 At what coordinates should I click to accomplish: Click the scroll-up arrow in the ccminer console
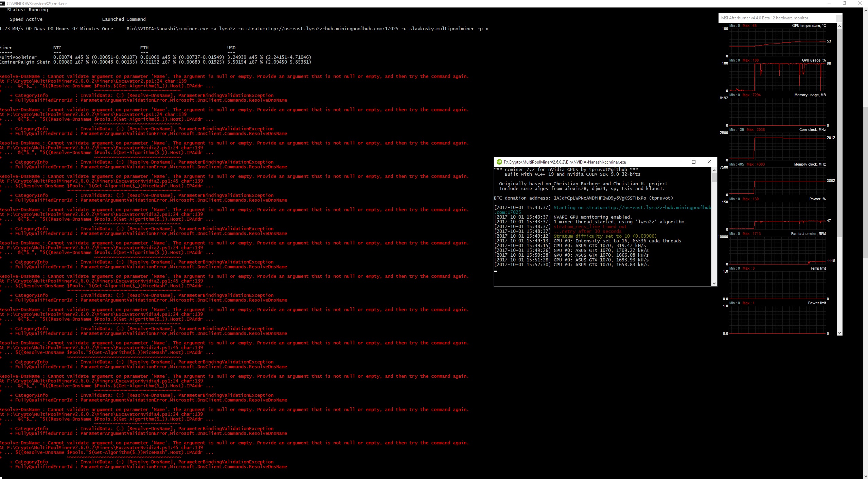click(x=714, y=170)
